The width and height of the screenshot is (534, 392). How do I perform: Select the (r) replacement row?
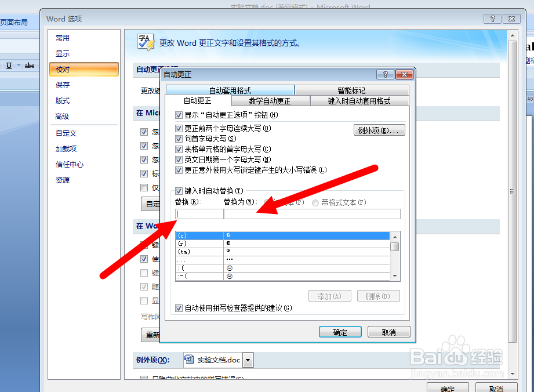coord(282,244)
